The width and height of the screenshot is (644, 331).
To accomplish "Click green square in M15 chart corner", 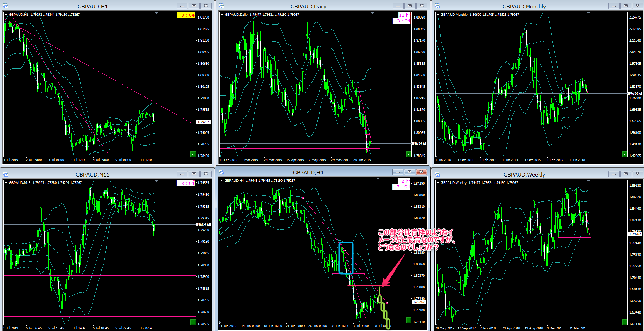I will tap(193, 322).
